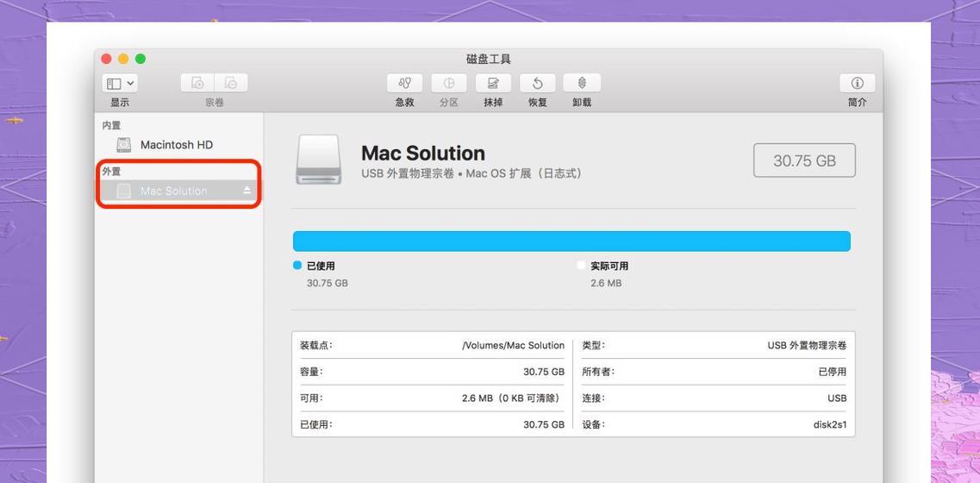980x483 pixels.
Task: Click the Unmount (卸载) toolbar icon
Action: click(x=582, y=83)
